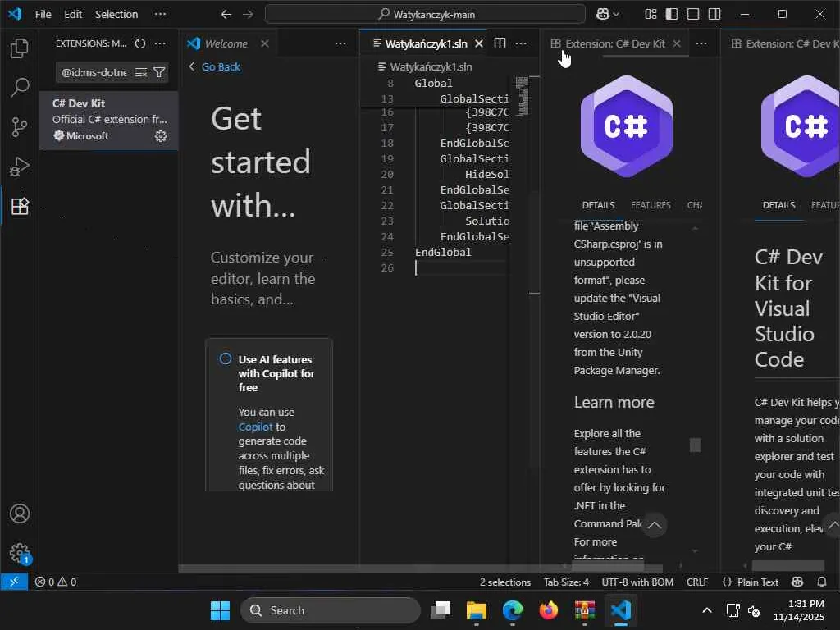
Task: Open the Selection menu
Action: click(116, 15)
